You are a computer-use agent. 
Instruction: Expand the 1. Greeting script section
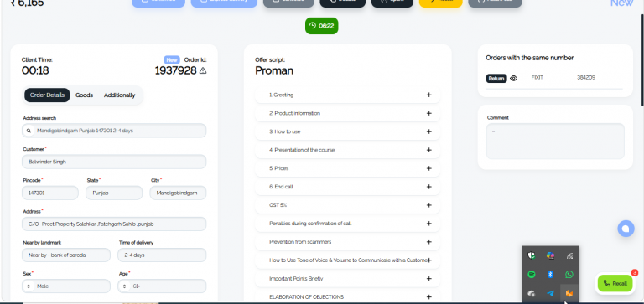(347, 95)
